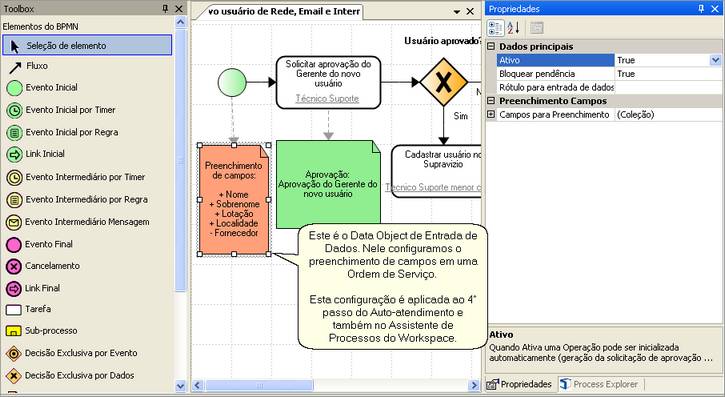
Task: Expand Campos para Preenchimento collection
Action: click(x=491, y=114)
